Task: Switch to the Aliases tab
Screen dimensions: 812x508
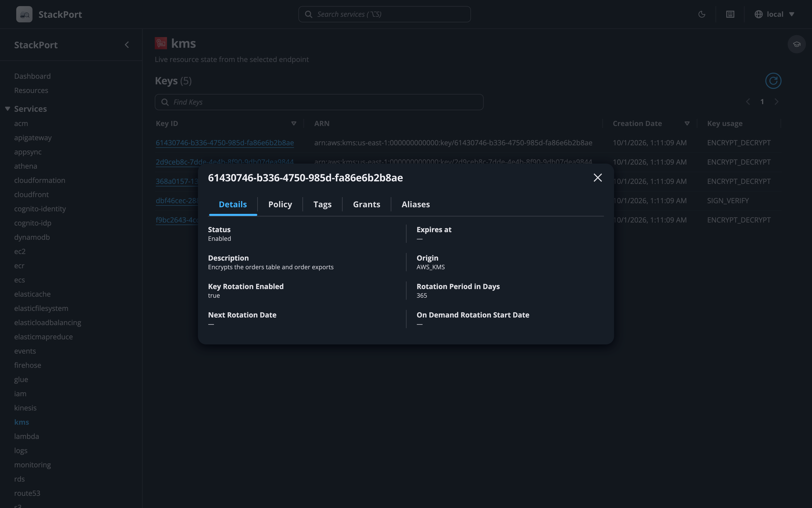Action: coord(416,204)
